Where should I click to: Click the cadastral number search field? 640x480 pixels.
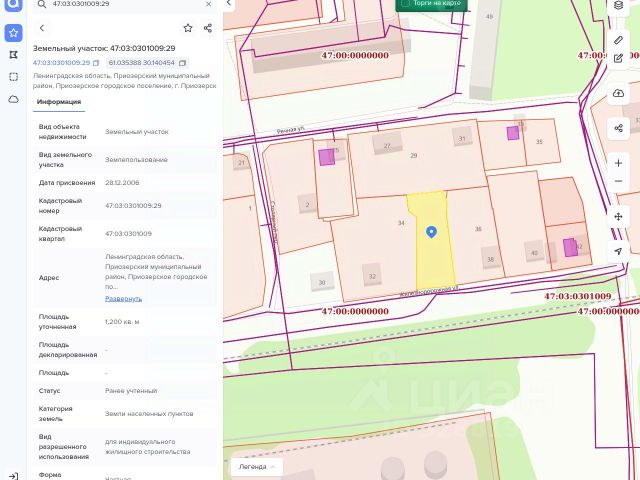click(124, 4)
